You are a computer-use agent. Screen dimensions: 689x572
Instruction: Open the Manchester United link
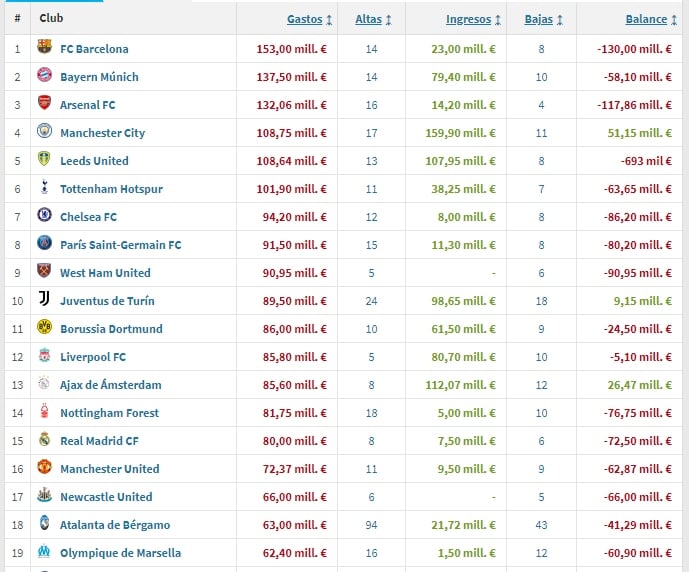[x=109, y=469]
